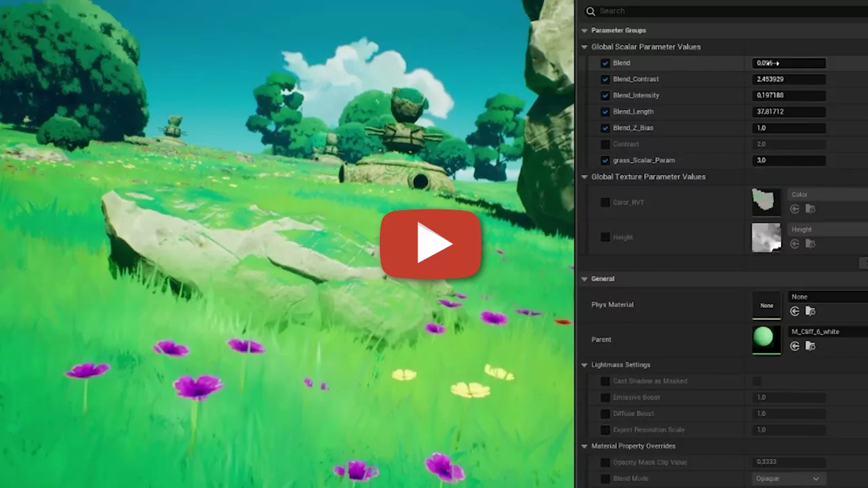Open the Color texture asset dropdown

tap(828, 195)
